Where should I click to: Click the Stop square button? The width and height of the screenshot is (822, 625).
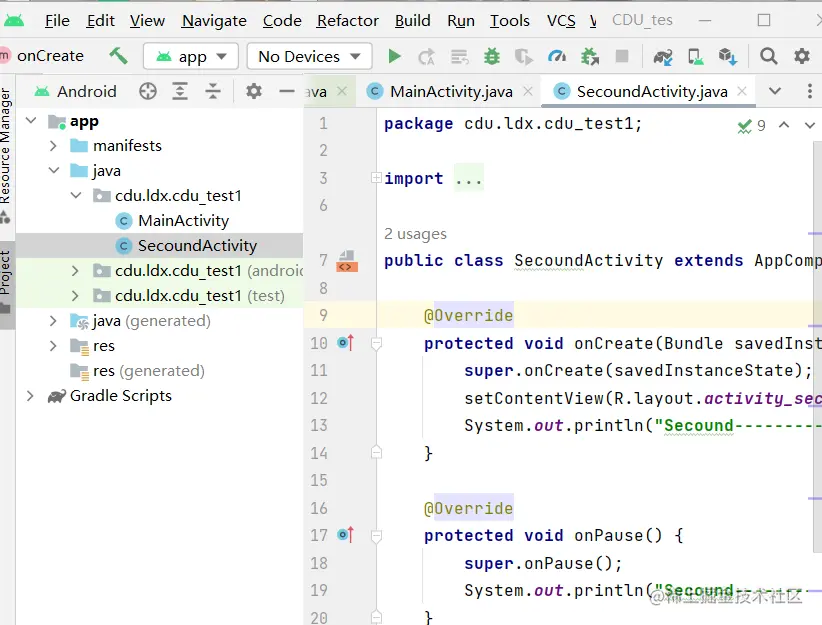tap(622, 56)
